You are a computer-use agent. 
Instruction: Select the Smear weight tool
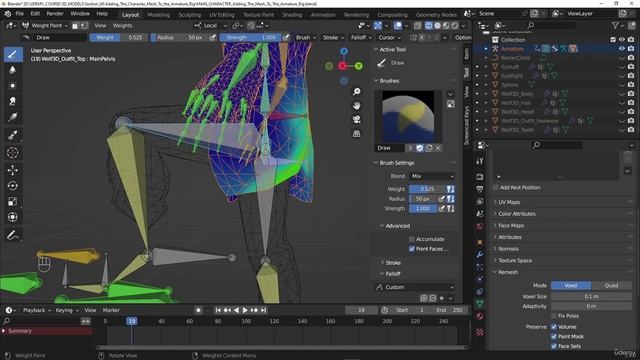click(13, 101)
